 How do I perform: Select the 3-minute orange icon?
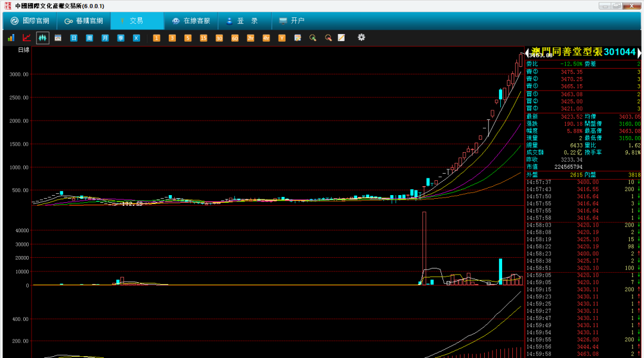(x=172, y=38)
